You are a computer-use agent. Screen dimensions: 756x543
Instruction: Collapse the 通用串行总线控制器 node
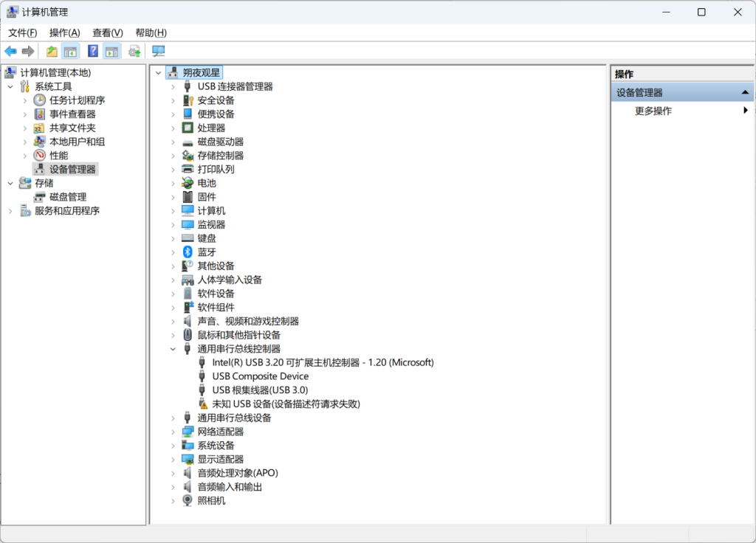point(173,349)
